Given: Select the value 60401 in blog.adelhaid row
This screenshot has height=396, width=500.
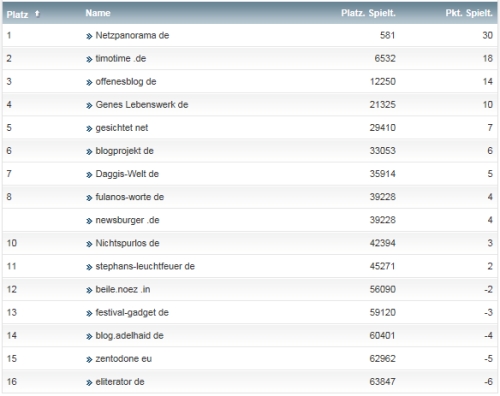Looking at the screenshot, I should 383,335.
